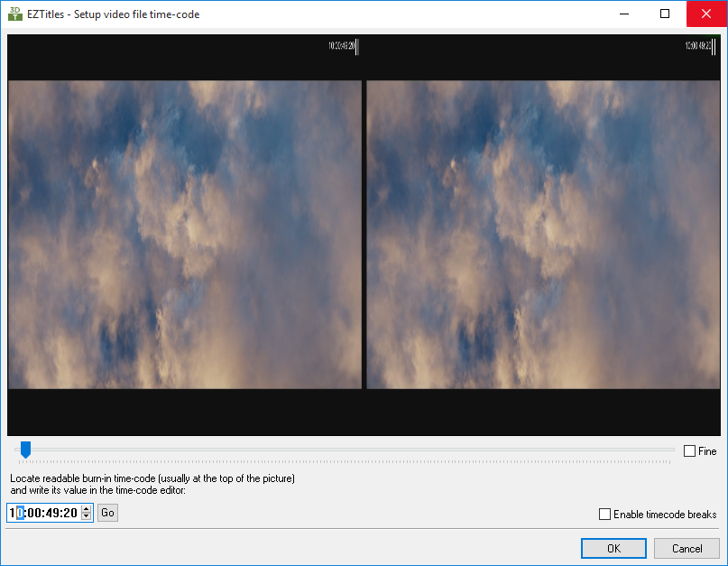Click the right video preview frame
Screen dimensions: 728x566
[543, 235]
